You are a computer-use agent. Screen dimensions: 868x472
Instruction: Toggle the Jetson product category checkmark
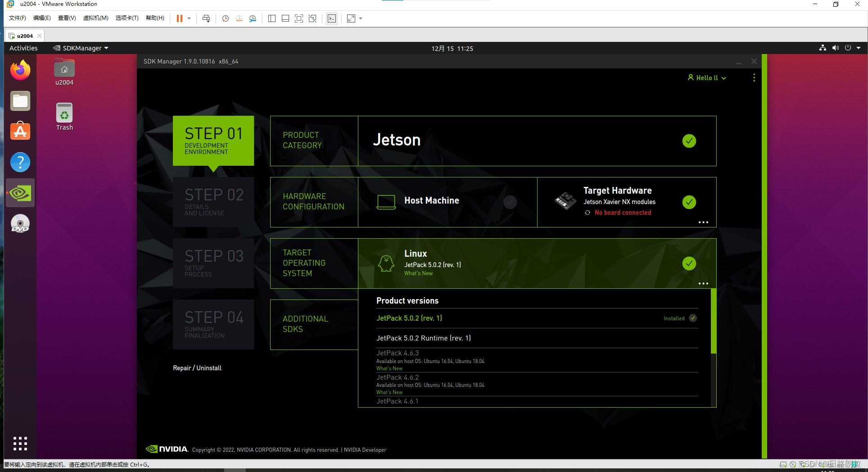pyautogui.click(x=689, y=141)
